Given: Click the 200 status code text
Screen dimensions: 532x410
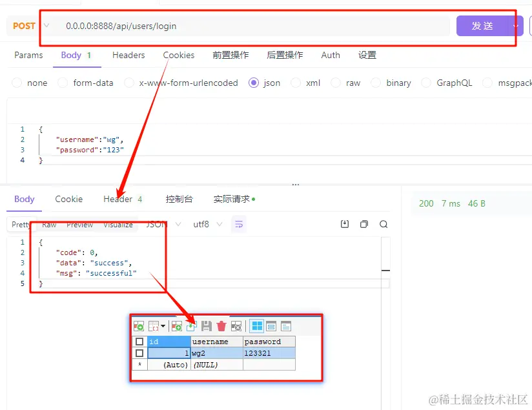Looking at the screenshot, I should (x=426, y=203).
